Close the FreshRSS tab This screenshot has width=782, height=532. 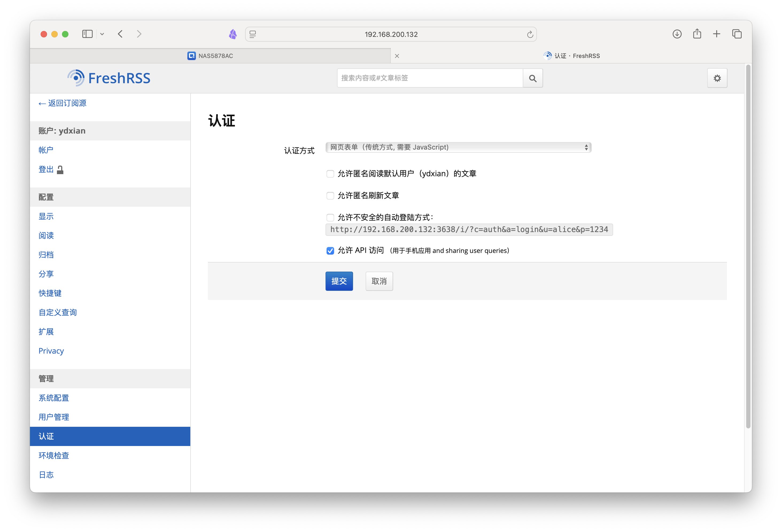click(x=397, y=56)
